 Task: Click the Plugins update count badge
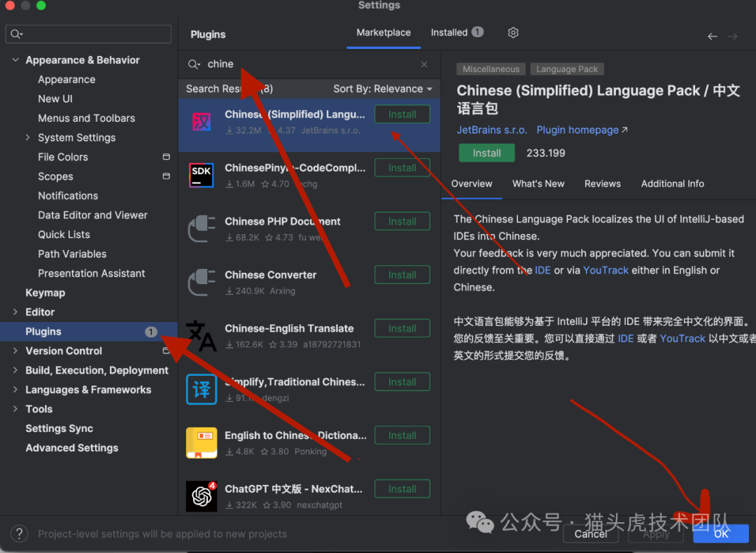(x=151, y=332)
